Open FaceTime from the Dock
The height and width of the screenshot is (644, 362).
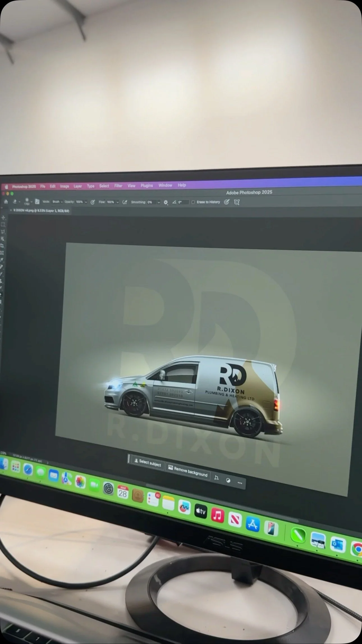tap(94, 485)
